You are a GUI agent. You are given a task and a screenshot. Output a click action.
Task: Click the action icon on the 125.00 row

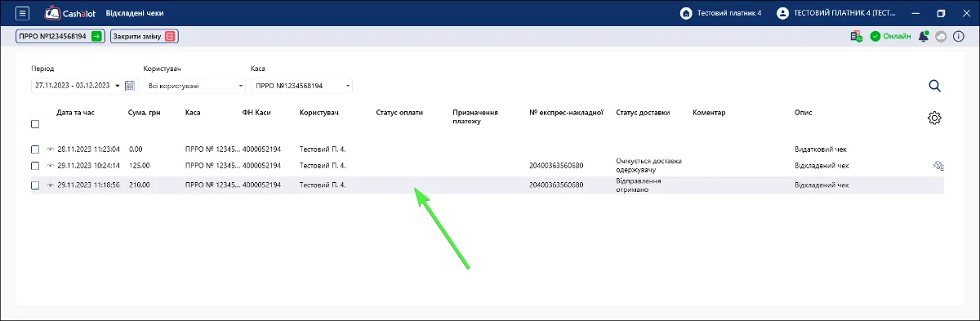tap(938, 165)
